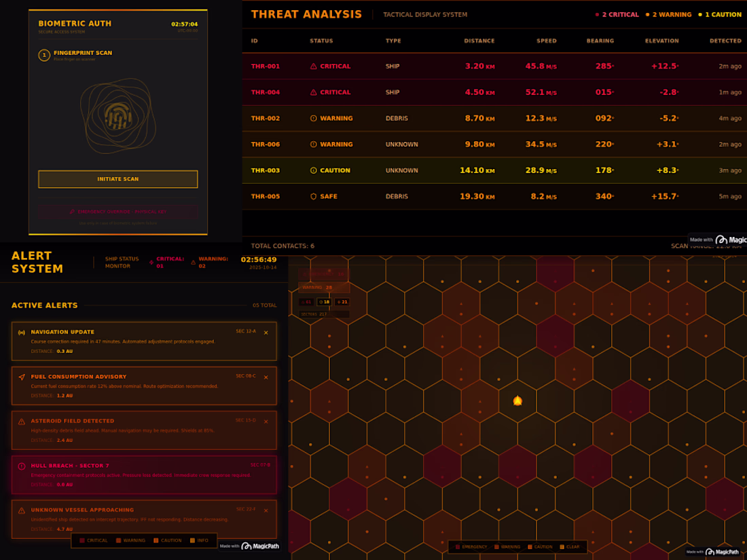The width and height of the screenshot is (747, 560).
Task: Click the Hull Breach - Sector 7 title
Action: tap(70, 466)
